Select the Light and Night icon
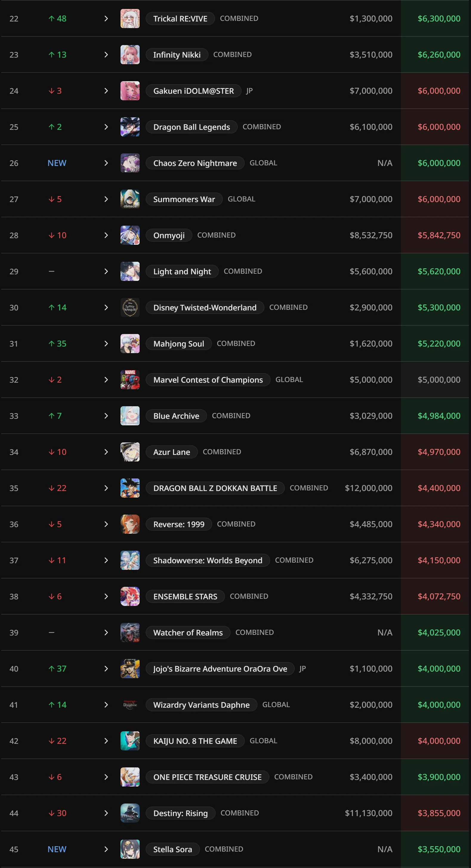The height and width of the screenshot is (868, 471). click(x=130, y=271)
